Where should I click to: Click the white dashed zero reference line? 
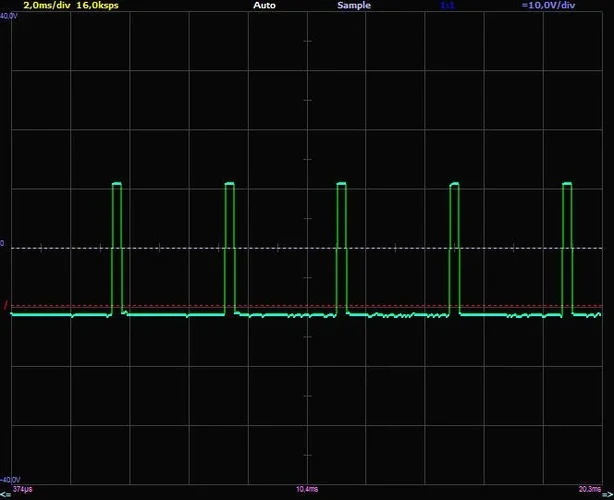300,247
